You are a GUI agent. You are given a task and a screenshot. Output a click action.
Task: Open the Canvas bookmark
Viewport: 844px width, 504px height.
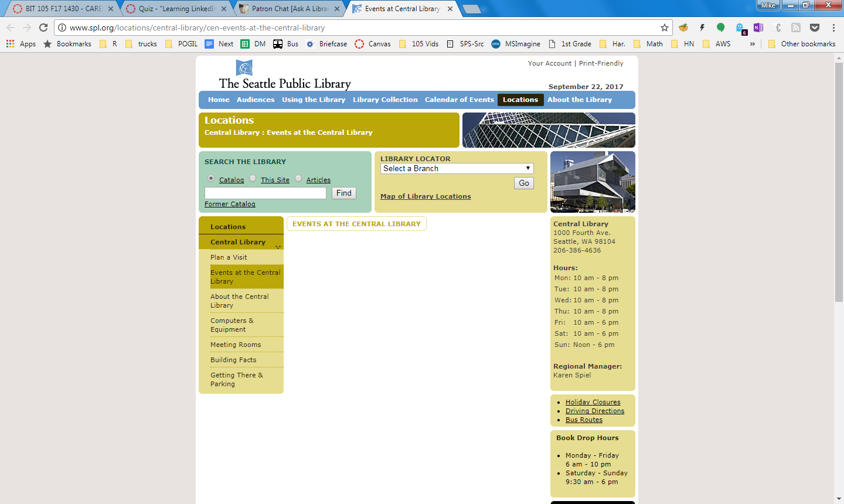[373, 44]
